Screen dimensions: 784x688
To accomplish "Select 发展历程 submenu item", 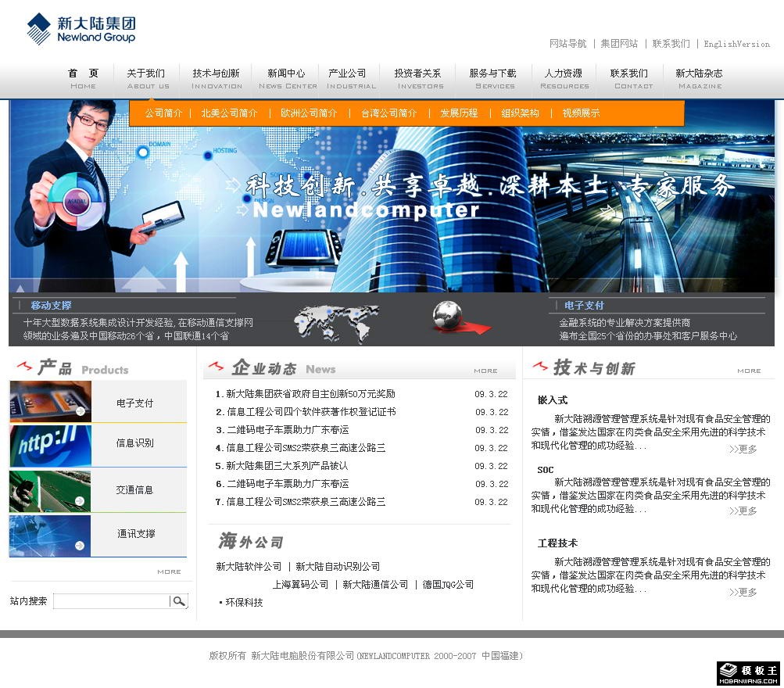I will [x=459, y=113].
